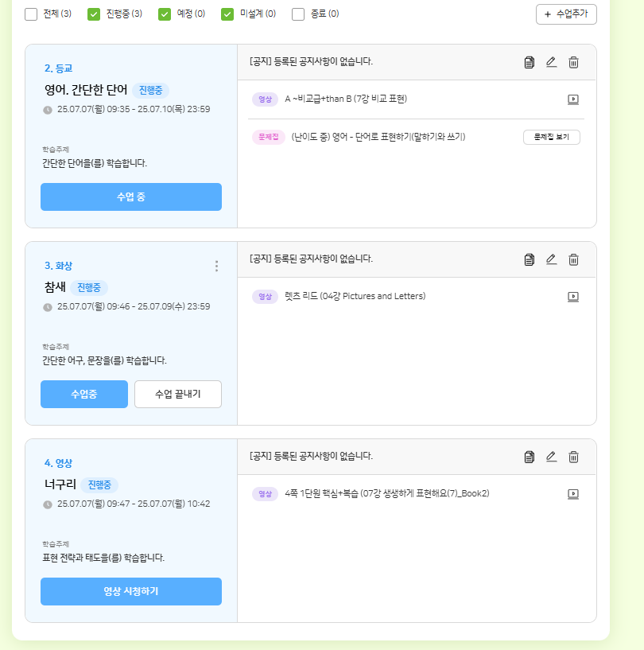
Task: Edit the 영어. 간단한 단어 class with pencil icon
Action: (551, 62)
